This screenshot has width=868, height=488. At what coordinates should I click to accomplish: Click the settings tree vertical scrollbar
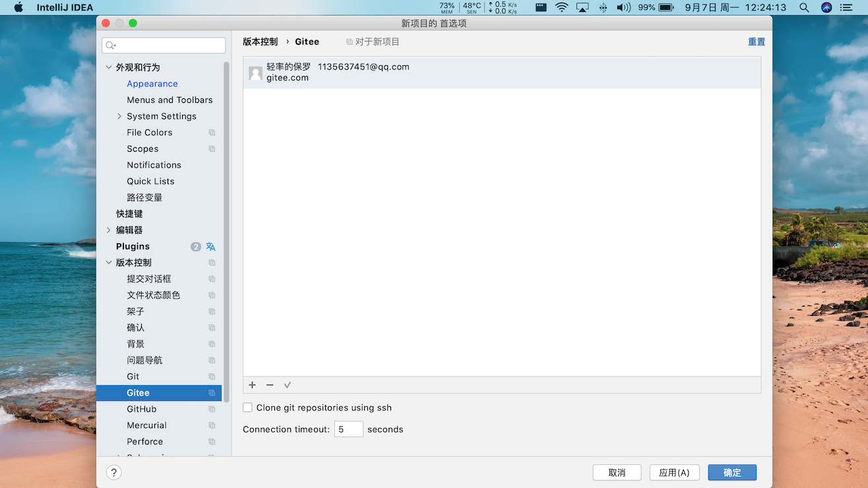click(x=226, y=231)
